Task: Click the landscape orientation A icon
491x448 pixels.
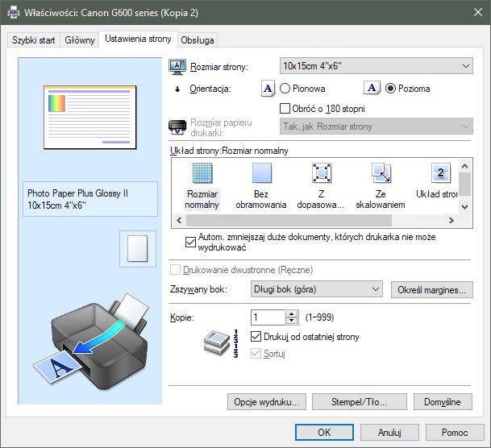Action: (372, 88)
